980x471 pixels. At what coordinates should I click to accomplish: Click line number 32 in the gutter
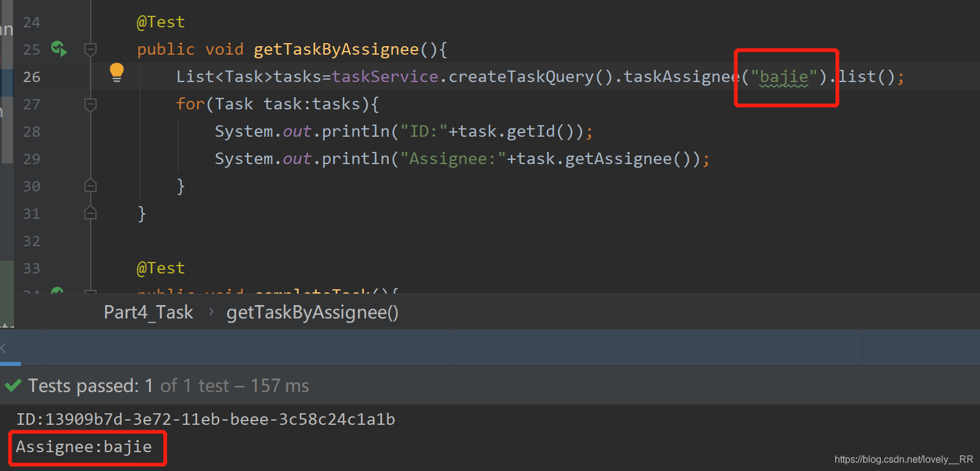(x=32, y=241)
